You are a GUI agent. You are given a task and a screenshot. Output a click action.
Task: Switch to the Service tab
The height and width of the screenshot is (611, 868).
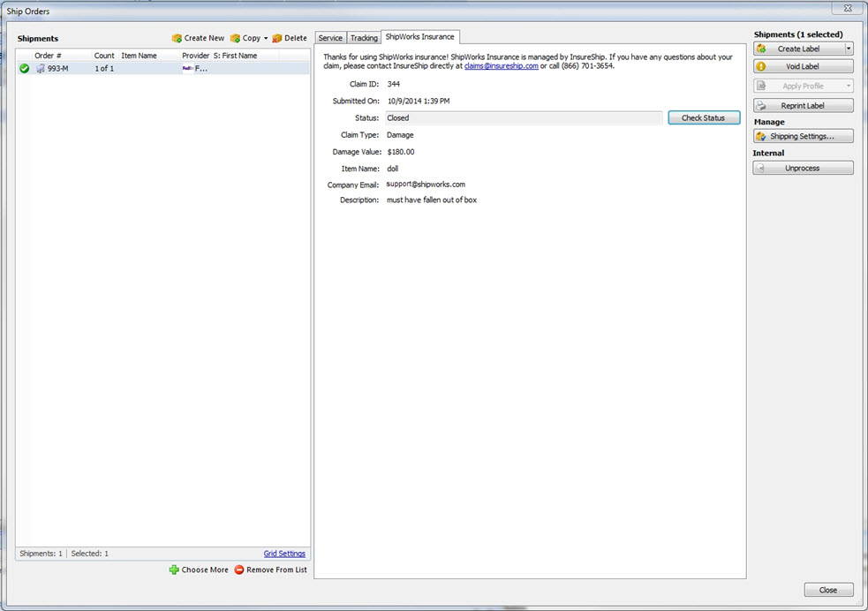[330, 38]
